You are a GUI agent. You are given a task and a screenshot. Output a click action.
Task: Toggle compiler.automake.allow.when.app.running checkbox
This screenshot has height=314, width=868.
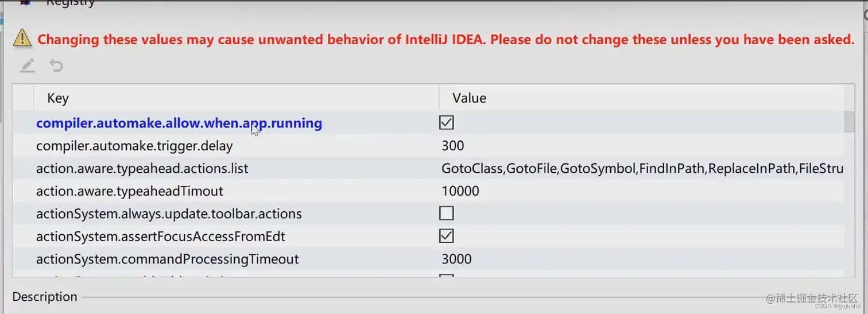click(x=446, y=122)
